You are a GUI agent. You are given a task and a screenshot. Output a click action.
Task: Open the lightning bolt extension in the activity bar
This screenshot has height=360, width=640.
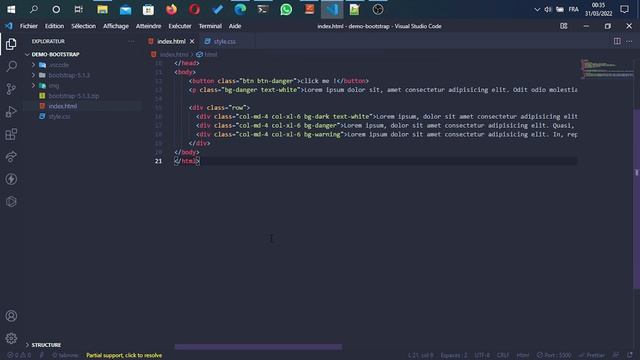(11, 179)
